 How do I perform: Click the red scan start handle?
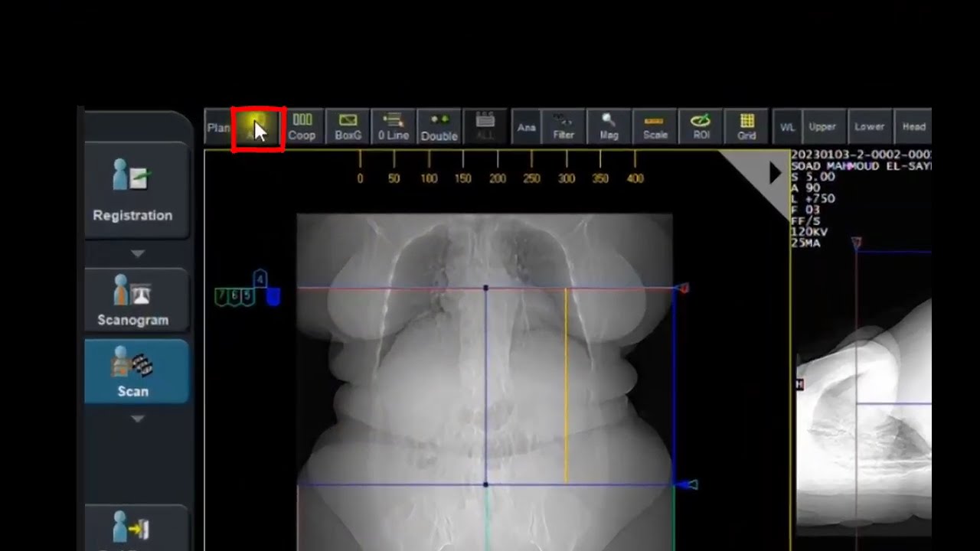pos(684,288)
